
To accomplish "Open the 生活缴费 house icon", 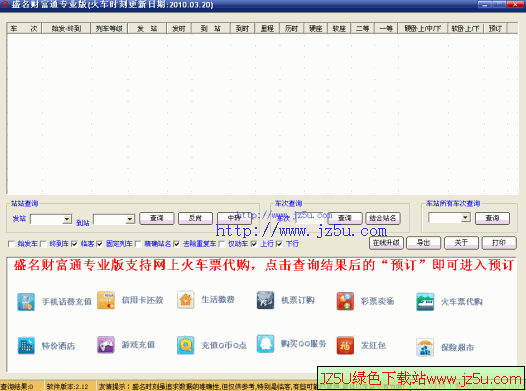I will pyautogui.click(x=186, y=299).
